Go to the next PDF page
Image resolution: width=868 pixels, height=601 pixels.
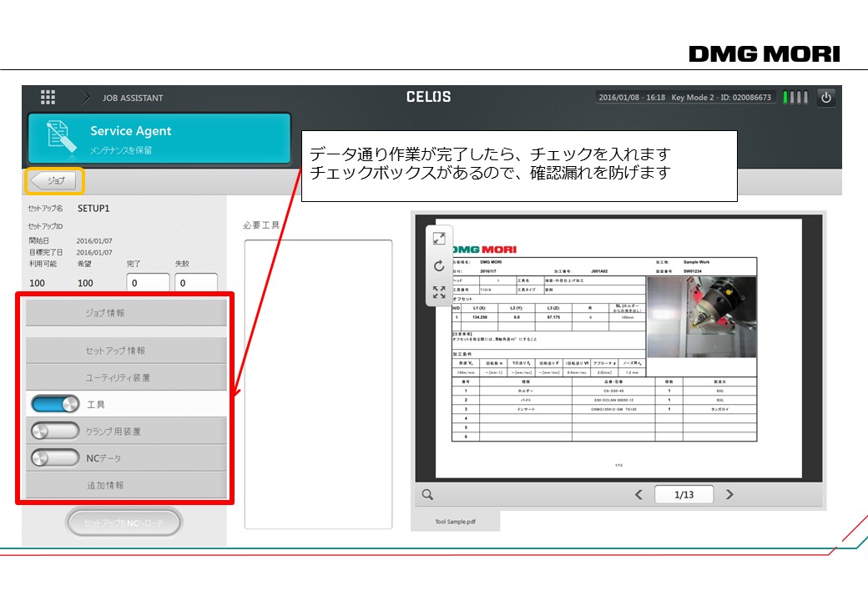(729, 494)
